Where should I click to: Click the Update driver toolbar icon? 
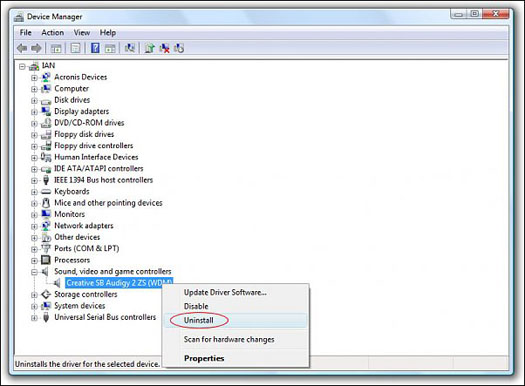[x=149, y=49]
